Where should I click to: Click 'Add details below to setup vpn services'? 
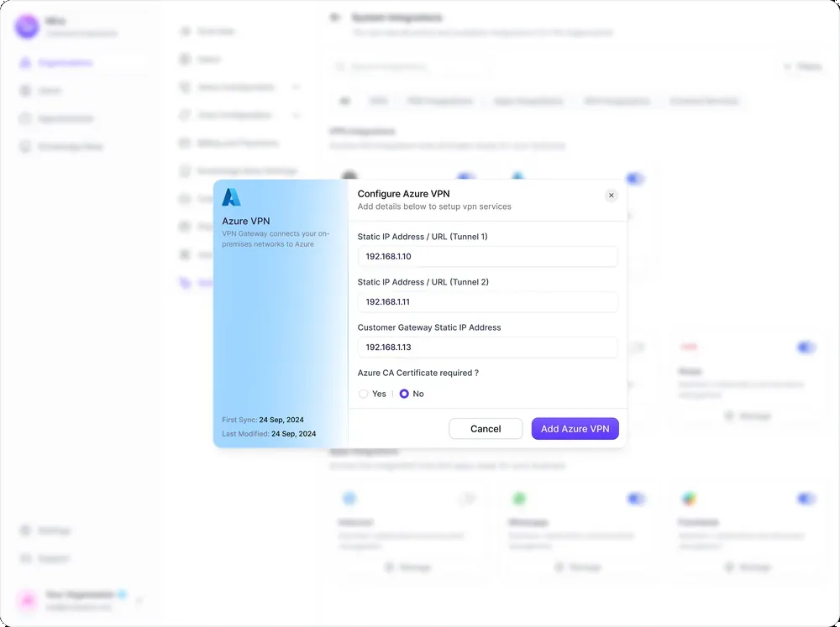[434, 206]
